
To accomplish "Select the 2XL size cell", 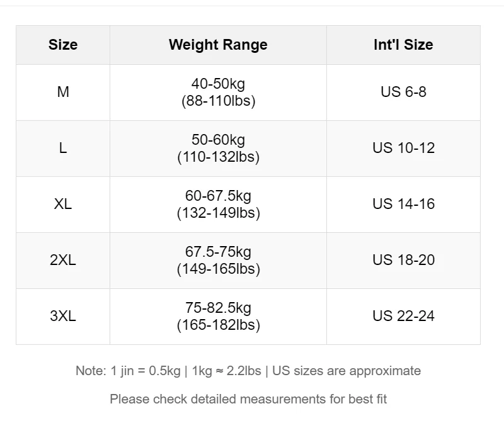I will pyautogui.click(x=63, y=260).
